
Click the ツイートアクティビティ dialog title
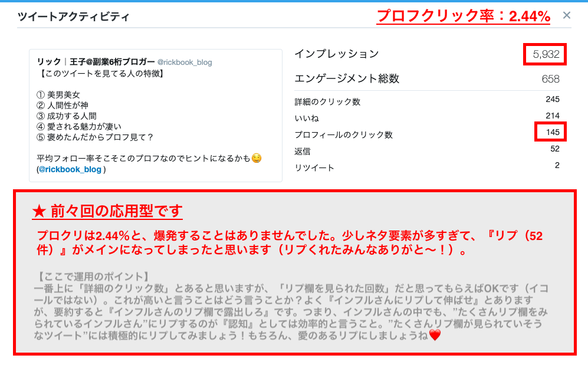(74, 17)
